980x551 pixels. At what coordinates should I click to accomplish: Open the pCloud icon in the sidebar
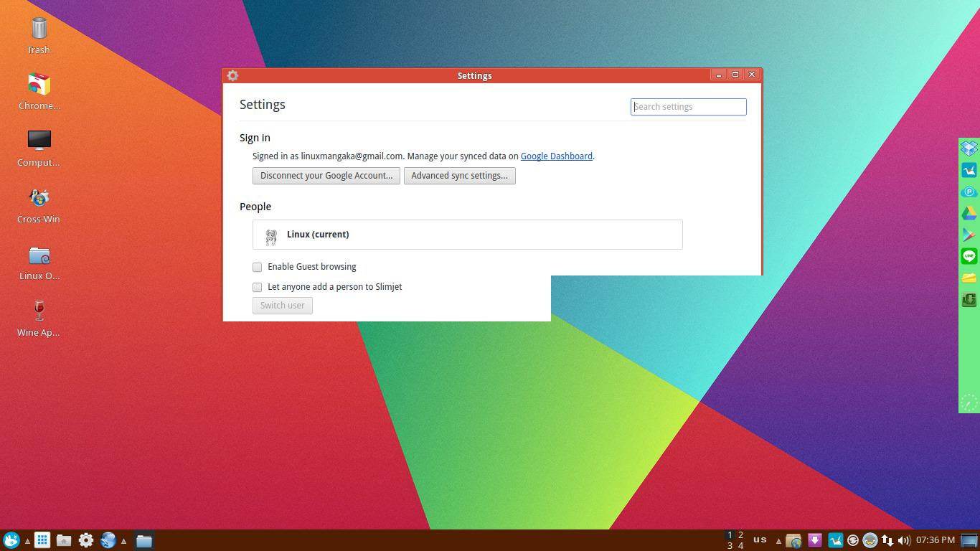[x=969, y=192]
